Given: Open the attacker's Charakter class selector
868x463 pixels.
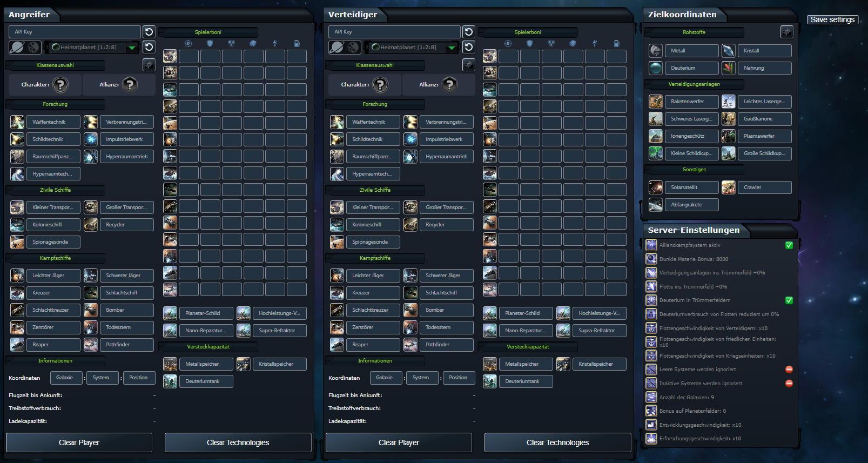Looking at the screenshot, I should coord(60,85).
